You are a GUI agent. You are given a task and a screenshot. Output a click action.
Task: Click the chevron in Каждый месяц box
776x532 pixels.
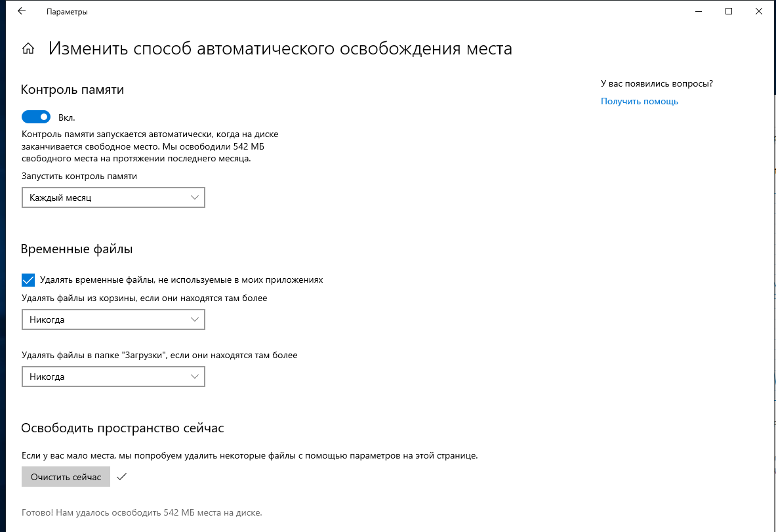tap(194, 197)
